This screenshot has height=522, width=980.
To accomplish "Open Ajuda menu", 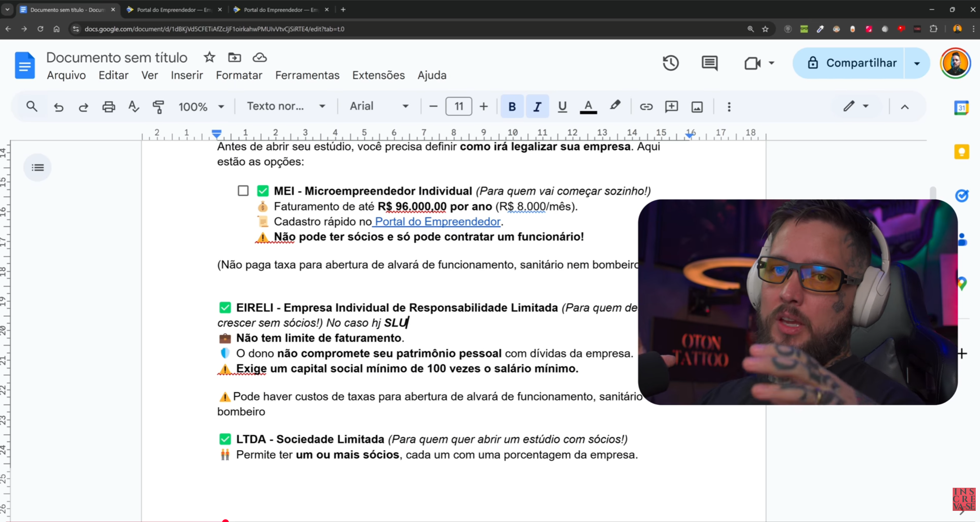I will coord(432,75).
